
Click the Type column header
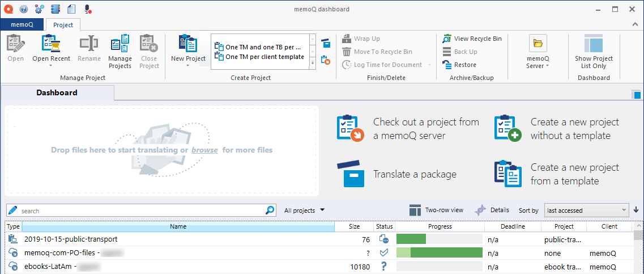click(x=14, y=226)
